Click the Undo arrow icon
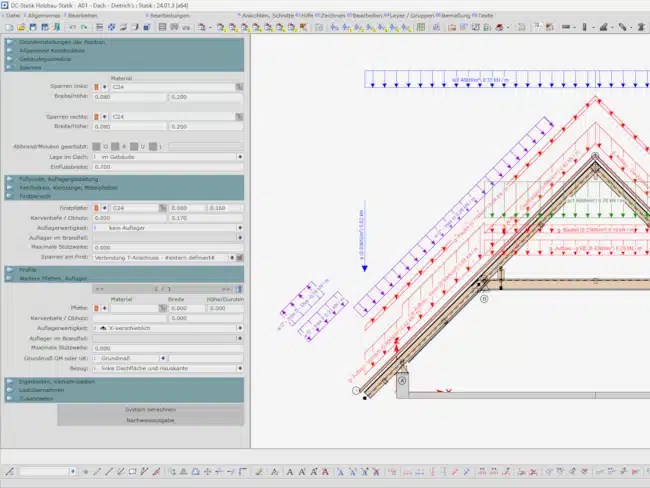Viewport: 650px width, 488px height. (72, 27)
